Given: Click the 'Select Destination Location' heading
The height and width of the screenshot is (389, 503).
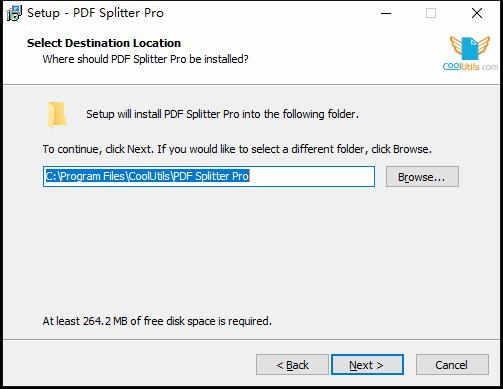Looking at the screenshot, I should pyautogui.click(x=104, y=43).
